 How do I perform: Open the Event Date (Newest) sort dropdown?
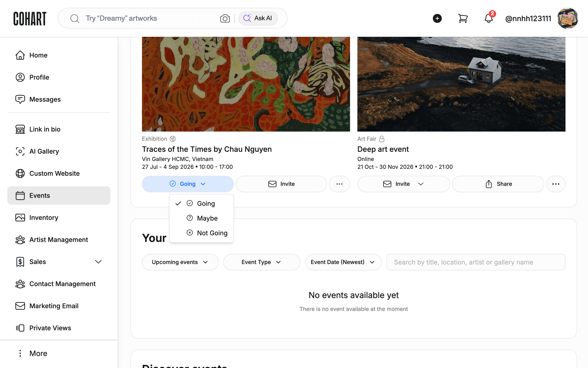[343, 262]
